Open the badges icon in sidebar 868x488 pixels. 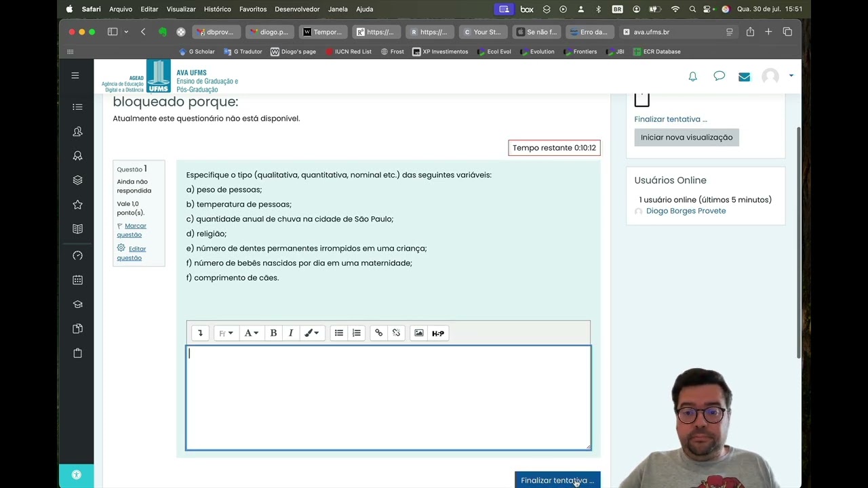click(x=77, y=156)
